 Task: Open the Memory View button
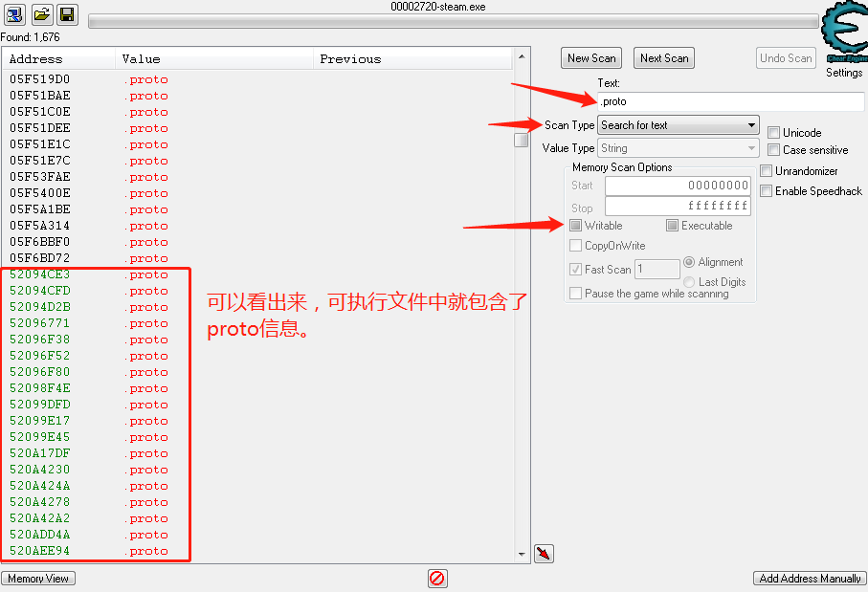pos(38,579)
